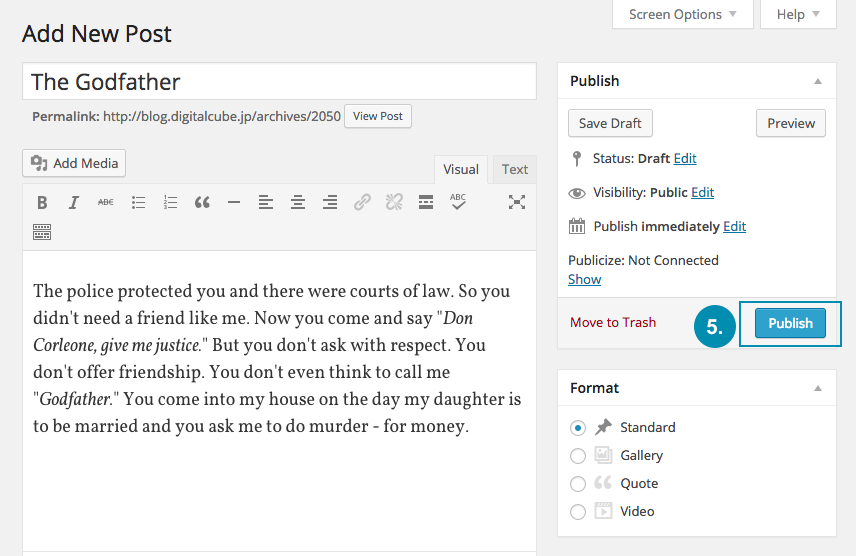Apply italic formatting to text
Viewport: 856px width, 556px height.
[73, 202]
